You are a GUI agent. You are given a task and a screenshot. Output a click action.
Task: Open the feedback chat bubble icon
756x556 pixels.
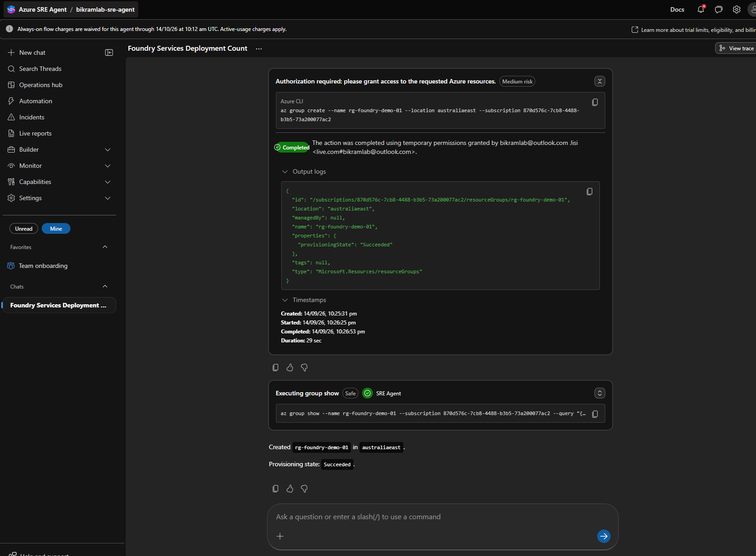click(719, 9)
